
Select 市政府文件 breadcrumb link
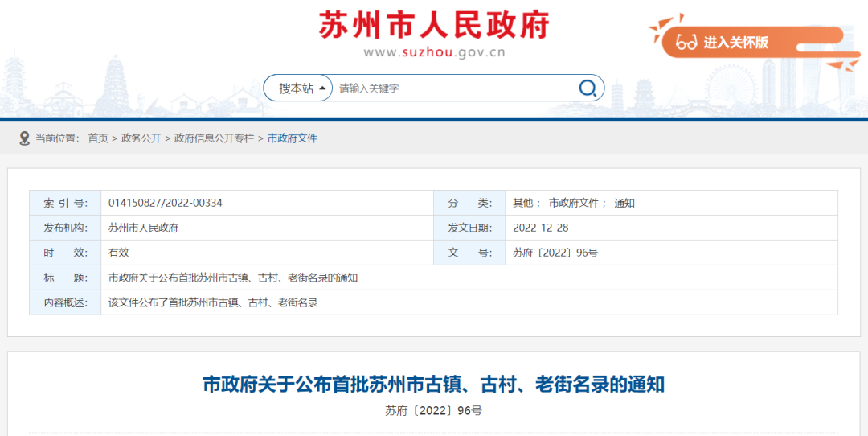click(x=292, y=138)
